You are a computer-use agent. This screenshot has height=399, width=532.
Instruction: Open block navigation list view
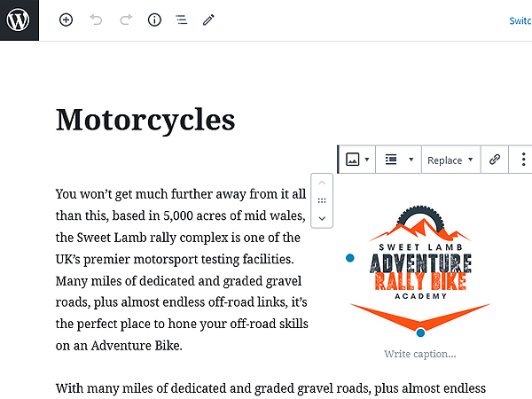[182, 20]
